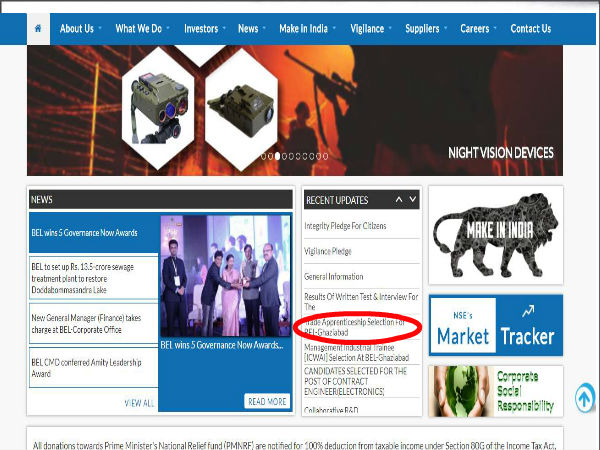
Task: Open Trade Apprenticeship Selection BEL-Ghaziabad link
Action: coord(355,327)
